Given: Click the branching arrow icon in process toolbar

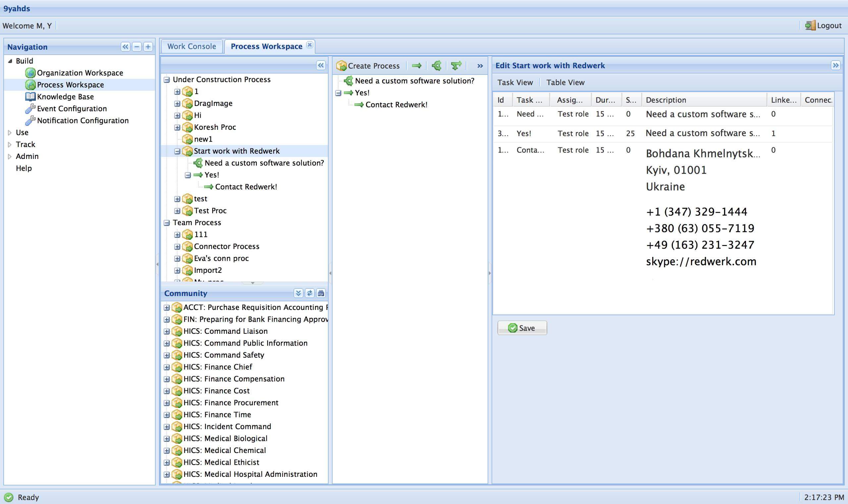Looking at the screenshot, I should [x=456, y=66].
